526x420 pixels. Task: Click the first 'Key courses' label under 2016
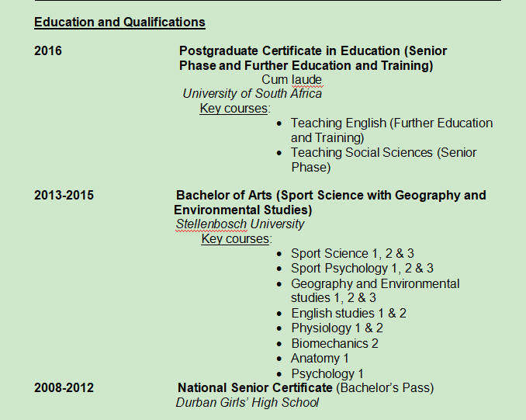click(234, 108)
